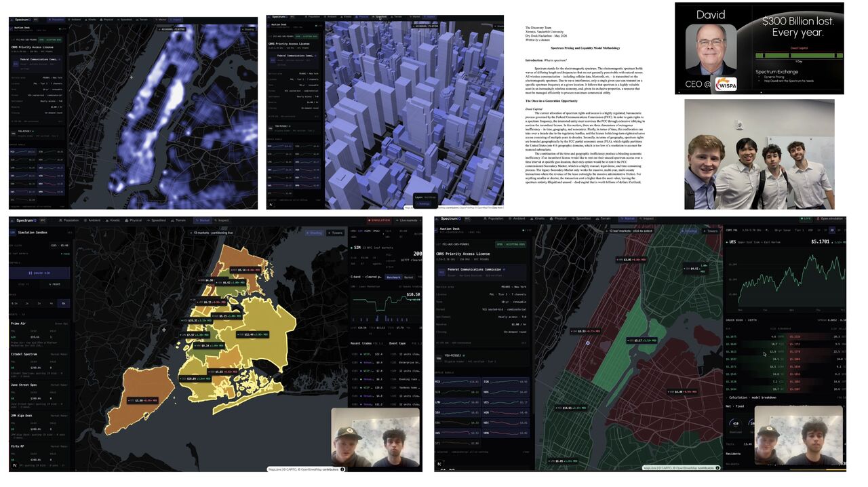The width and height of the screenshot is (868, 487).
Task: Click the Open simulation button
Action: (831, 218)
